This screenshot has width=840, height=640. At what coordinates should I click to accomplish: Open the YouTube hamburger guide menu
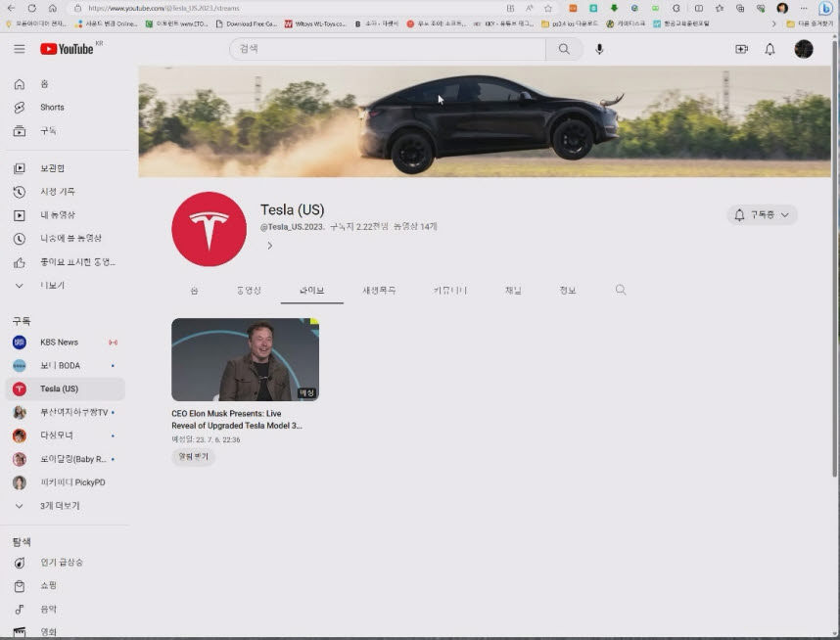point(20,49)
